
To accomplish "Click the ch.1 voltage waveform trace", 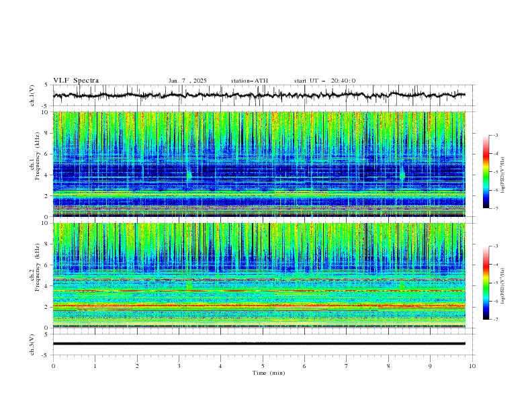I will [x=259, y=95].
